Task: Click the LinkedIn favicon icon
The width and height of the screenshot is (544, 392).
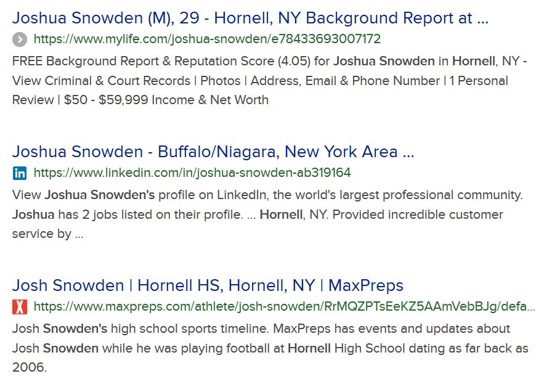Action: pos(20,173)
